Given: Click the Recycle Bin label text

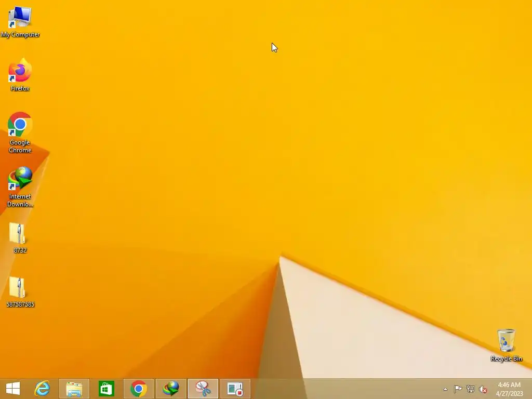Looking at the screenshot, I should point(506,358).
